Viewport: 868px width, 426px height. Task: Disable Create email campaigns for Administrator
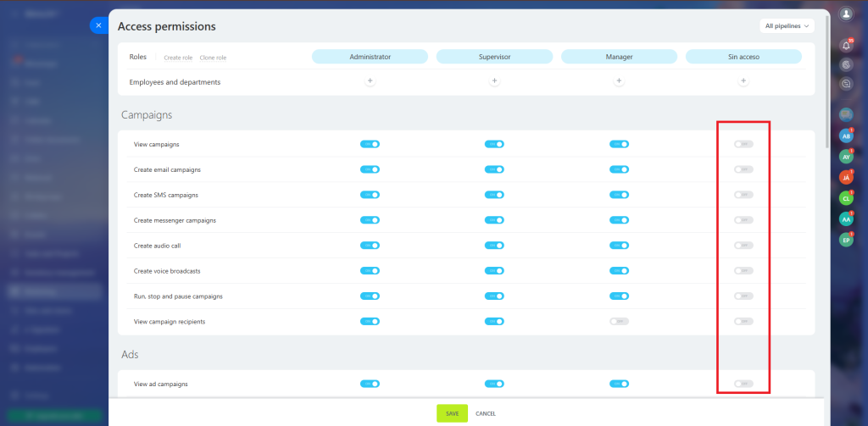(370, 169)
